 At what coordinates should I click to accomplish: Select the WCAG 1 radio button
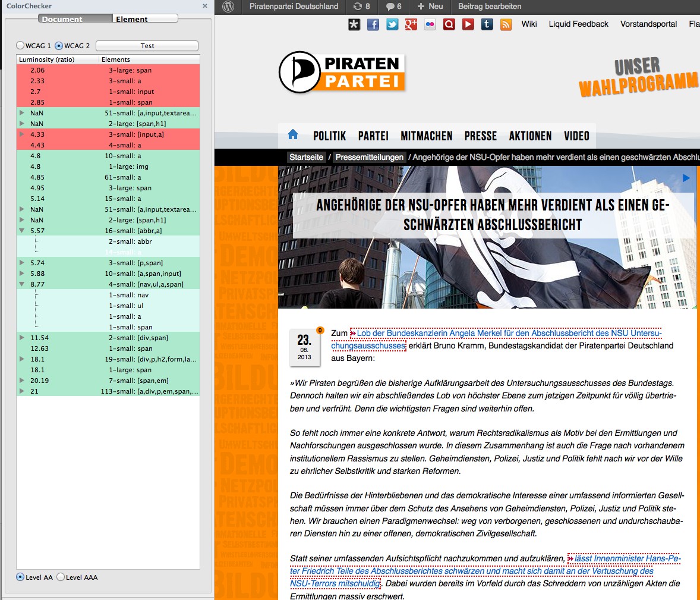(20, 46)
